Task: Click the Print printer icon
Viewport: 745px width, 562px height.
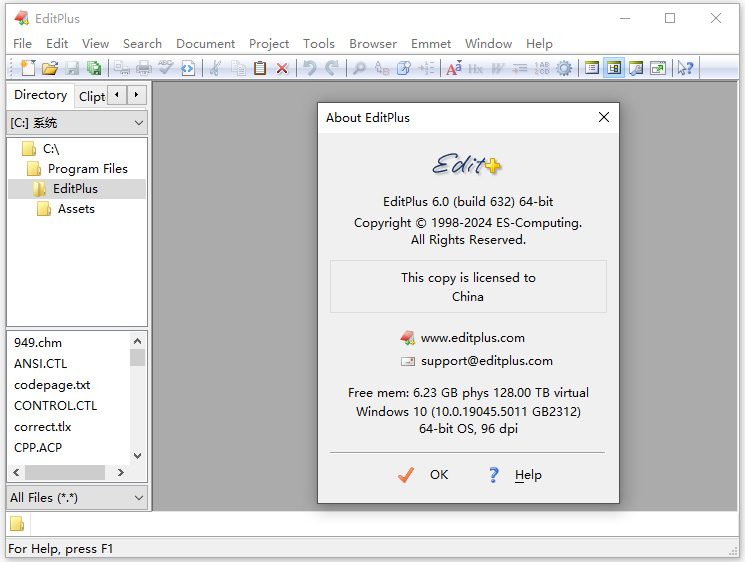Action: click(x=143, y=68)
